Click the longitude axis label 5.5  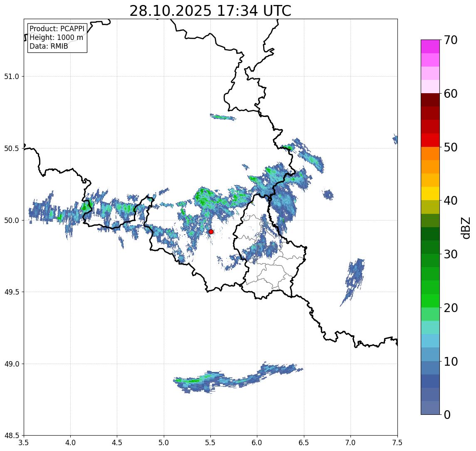[211, 442]
